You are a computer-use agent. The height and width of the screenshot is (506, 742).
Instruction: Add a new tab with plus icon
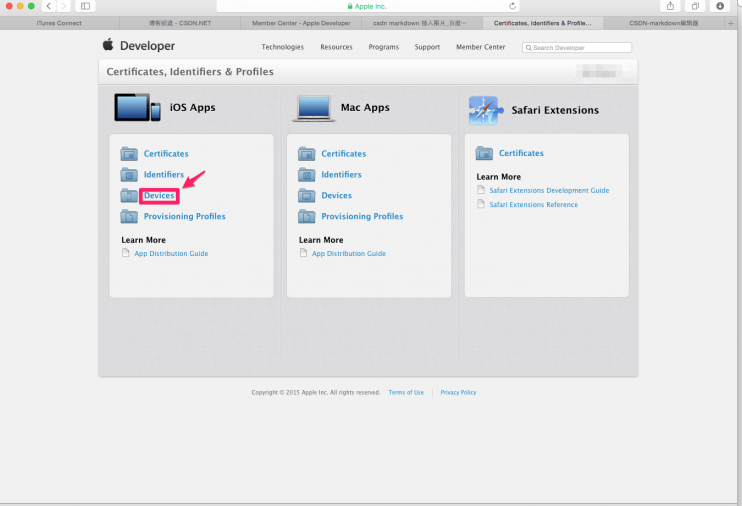tap(731, 23)
